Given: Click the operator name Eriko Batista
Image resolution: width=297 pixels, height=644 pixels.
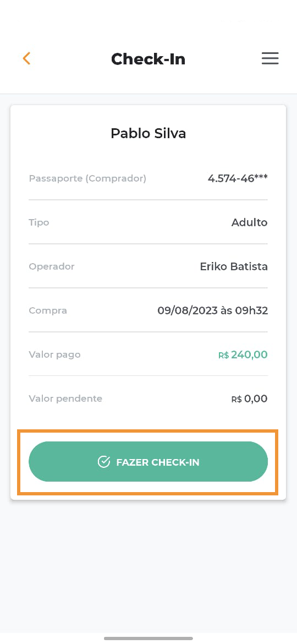Looking at the screenshot, I should tap(234, 266).
